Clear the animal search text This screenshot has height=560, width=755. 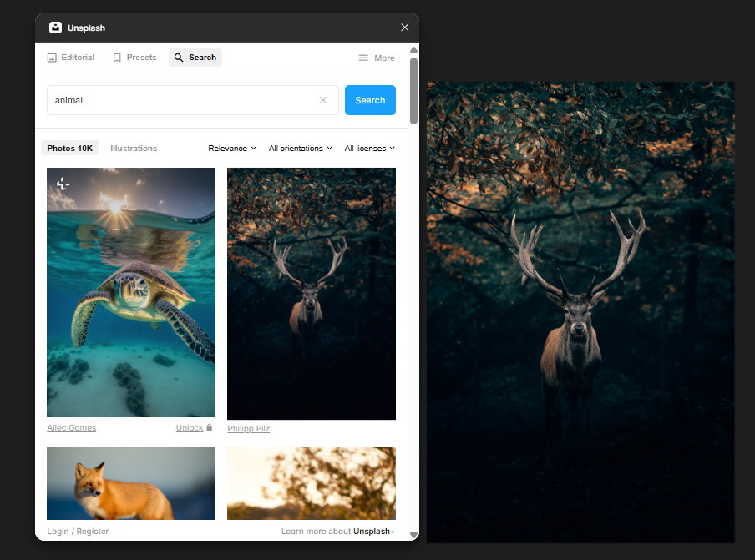[323, 100]
